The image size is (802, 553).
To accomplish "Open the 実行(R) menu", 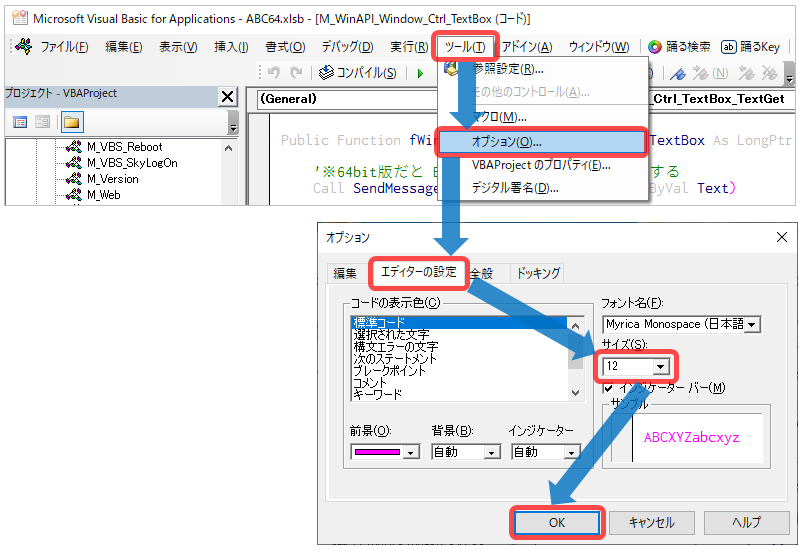I will 409,47.
